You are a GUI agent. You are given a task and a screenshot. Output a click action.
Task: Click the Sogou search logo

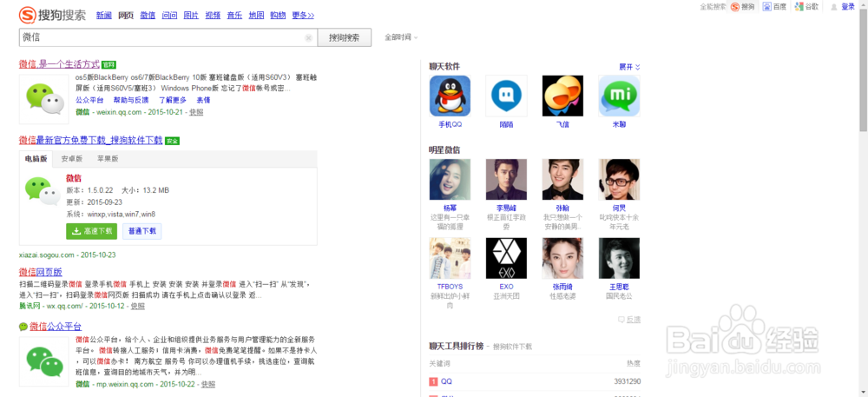click(53, 15)
